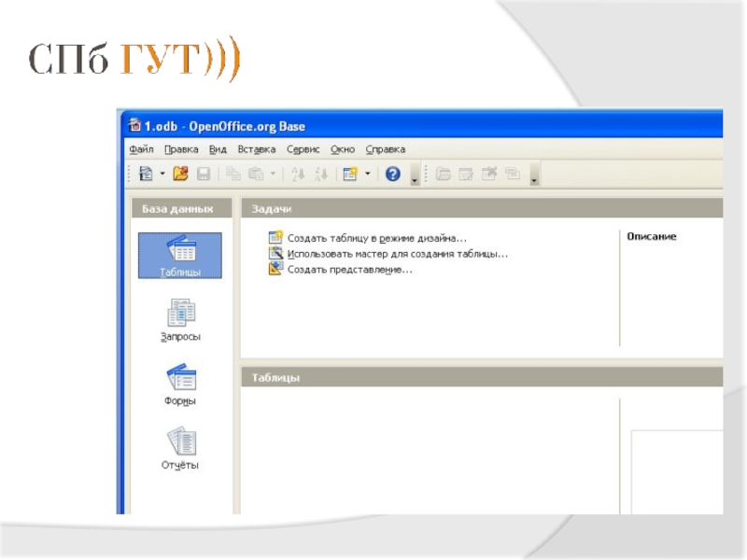Click the Open file folder icon
Image resolution: width=747 pixels, height=560 pixels.
pyautogui.click(x=180, y=174)
